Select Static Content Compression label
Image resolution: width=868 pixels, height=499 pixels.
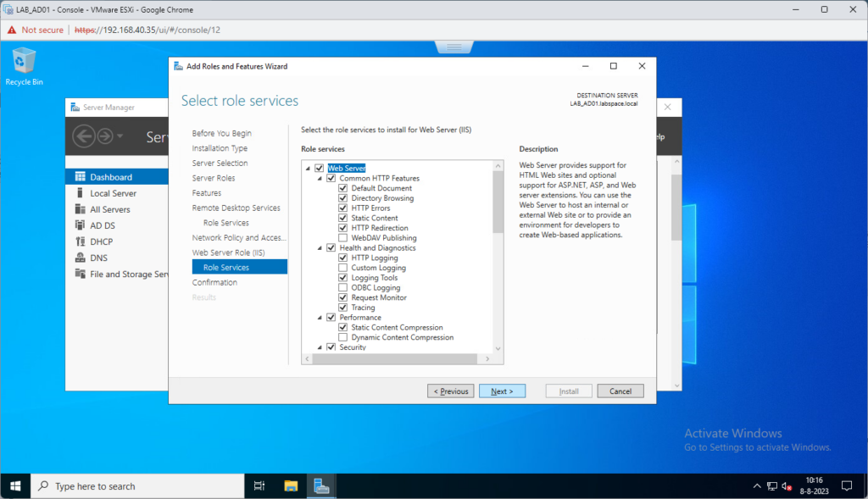tap(397, 328)
